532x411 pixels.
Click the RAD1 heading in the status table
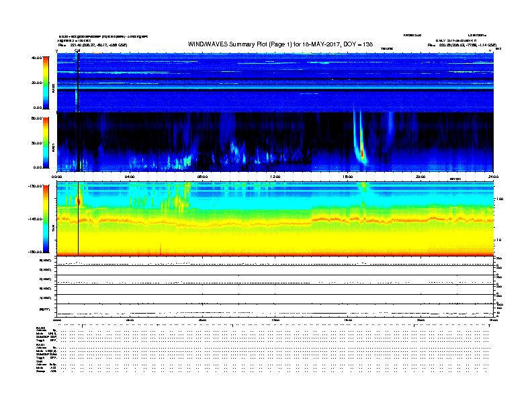pos(40,345)
